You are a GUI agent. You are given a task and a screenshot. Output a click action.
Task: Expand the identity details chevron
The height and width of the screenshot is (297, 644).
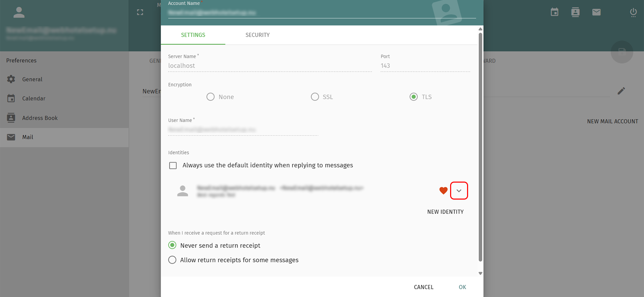[459, 191]
